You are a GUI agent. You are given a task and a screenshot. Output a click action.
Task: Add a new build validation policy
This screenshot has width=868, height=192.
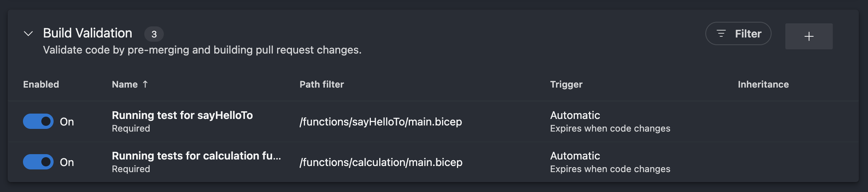[x=809, y=36]
